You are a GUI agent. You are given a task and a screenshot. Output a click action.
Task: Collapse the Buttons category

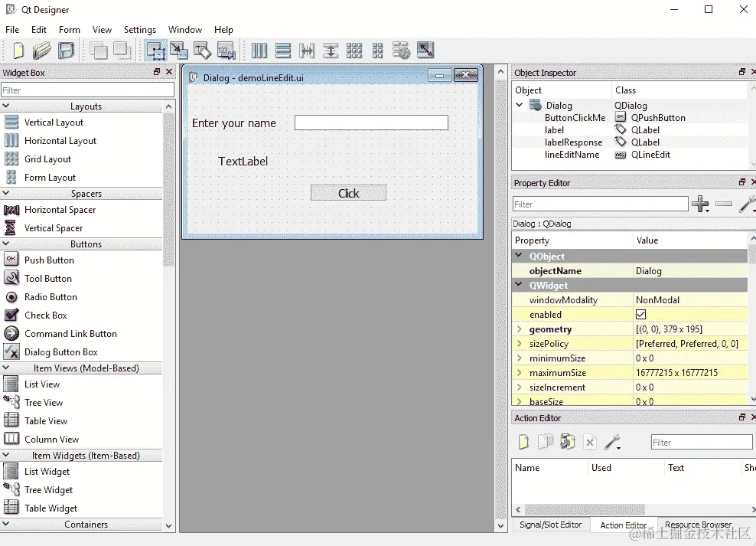tap(6, 244)
